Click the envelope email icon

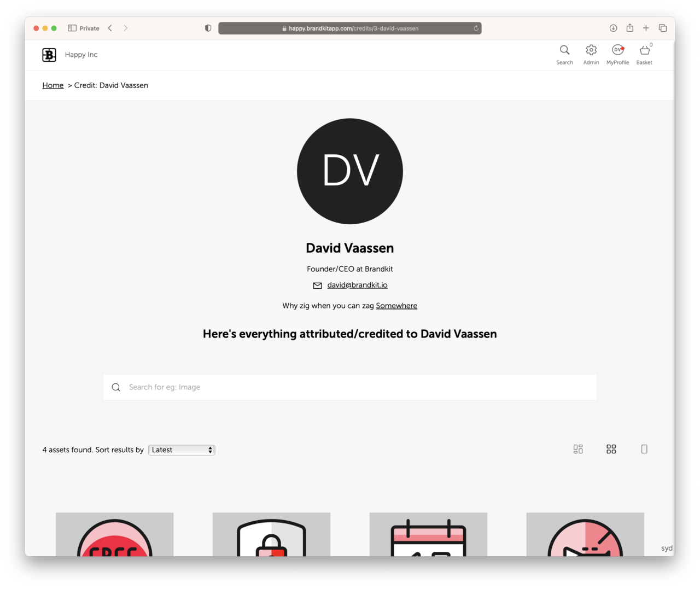(x=317, y=285)
